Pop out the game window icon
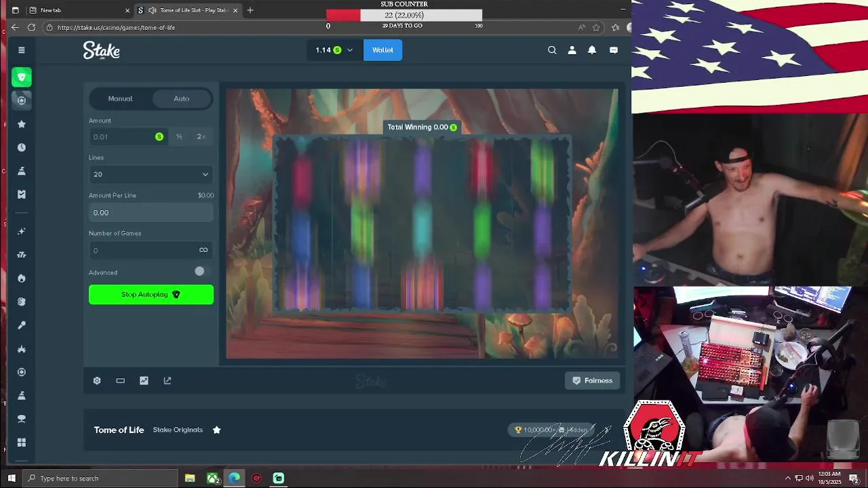This screenshot has width=868, height=488. 167,381
